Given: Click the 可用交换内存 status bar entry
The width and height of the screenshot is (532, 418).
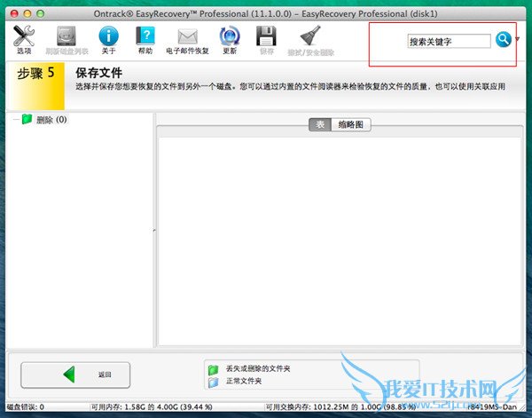Looking at the screenshot, I should (340, 406).
